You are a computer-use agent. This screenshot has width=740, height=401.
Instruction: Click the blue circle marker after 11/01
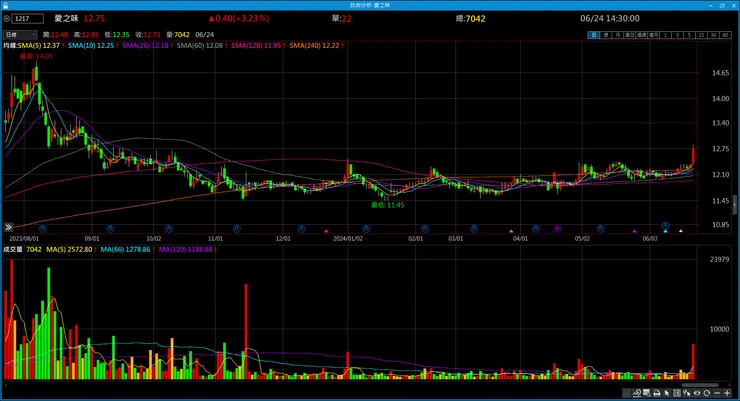coord(237,228)
